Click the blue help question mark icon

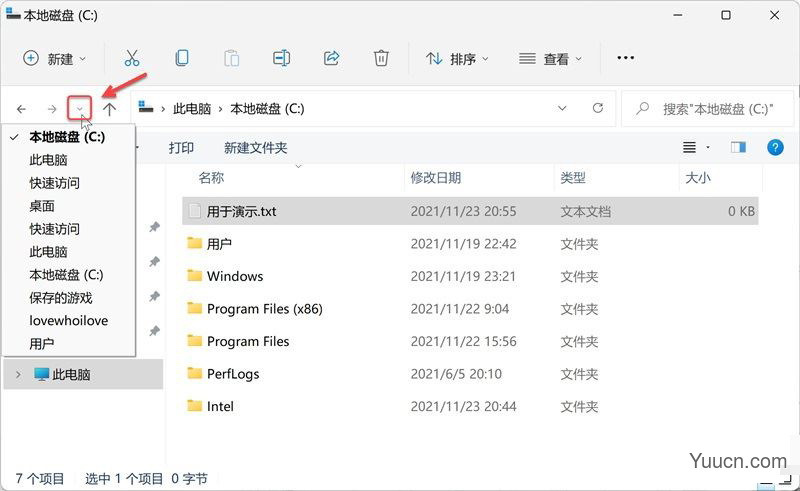775,148
